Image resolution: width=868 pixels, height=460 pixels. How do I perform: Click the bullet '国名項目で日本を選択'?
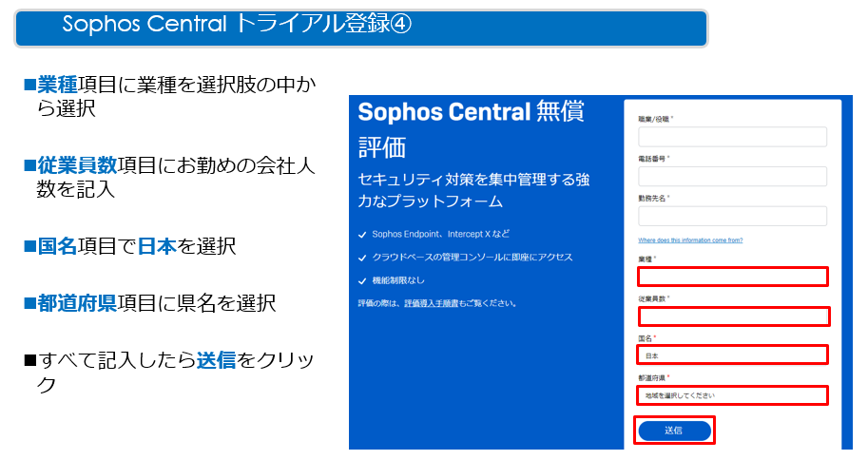coord(130,246)
